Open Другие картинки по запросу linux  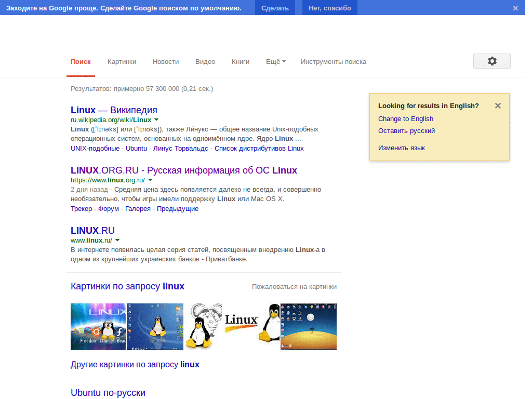click(135, 364)
